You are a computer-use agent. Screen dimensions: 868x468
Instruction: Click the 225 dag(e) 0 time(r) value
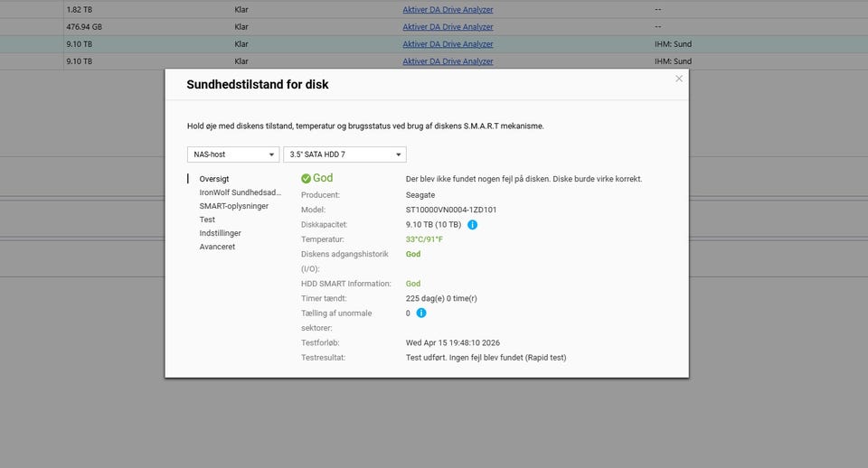(441, 298)
